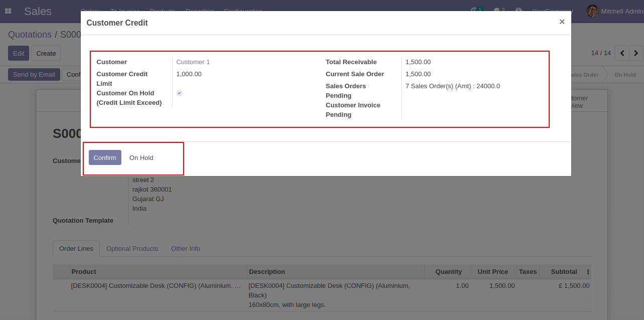Click 'rajkot 360001' address line
Image resolution: width=644 pixels, height=320 pixels.
(152, 190)
